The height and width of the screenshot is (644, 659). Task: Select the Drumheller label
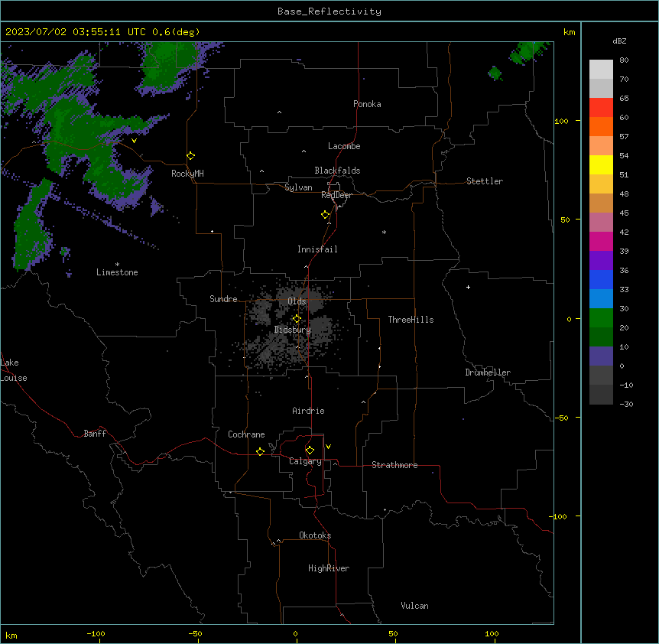pyautogui.click(x=488, y=372)
